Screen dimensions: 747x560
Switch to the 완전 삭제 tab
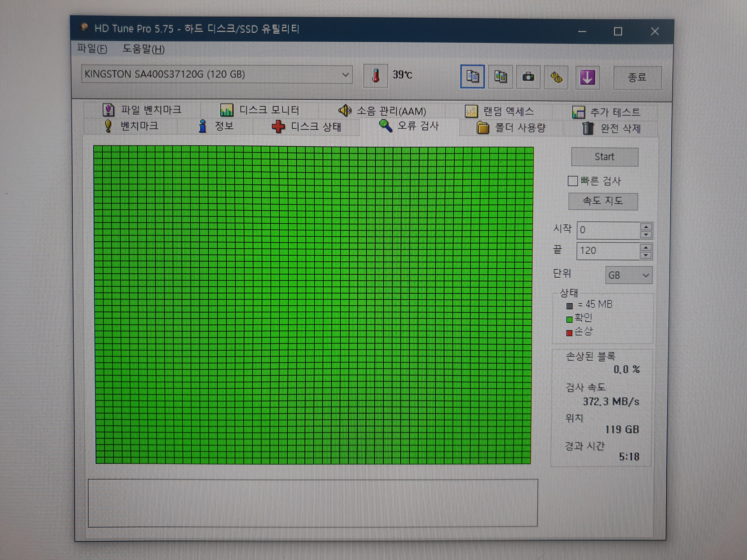pos(611,129)
